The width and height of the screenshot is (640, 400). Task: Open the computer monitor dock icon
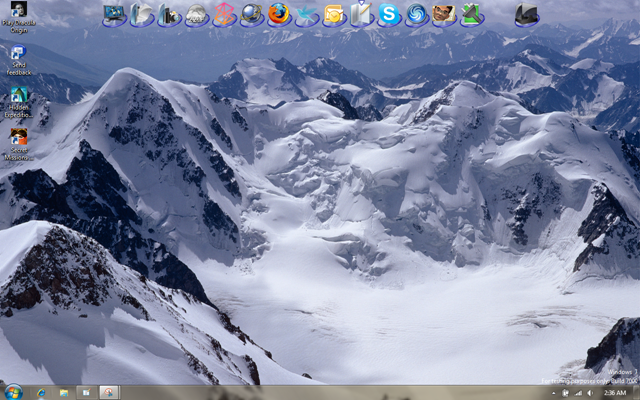point(114,14)
